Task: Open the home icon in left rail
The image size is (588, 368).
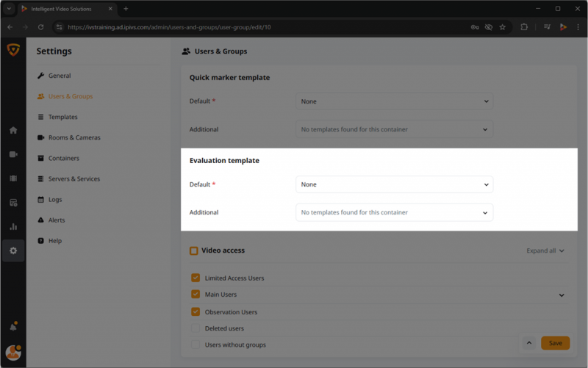Action: 13,130
